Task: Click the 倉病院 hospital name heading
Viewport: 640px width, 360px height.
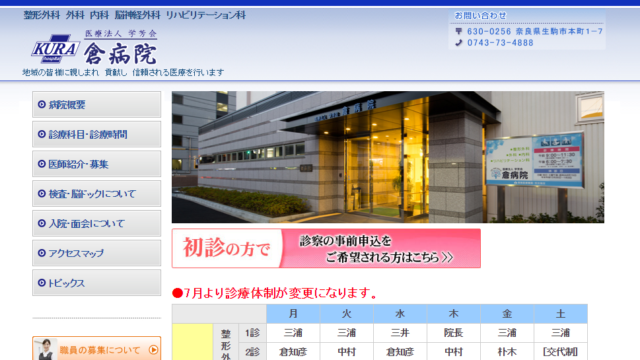Action: click(x=120, y=54)
